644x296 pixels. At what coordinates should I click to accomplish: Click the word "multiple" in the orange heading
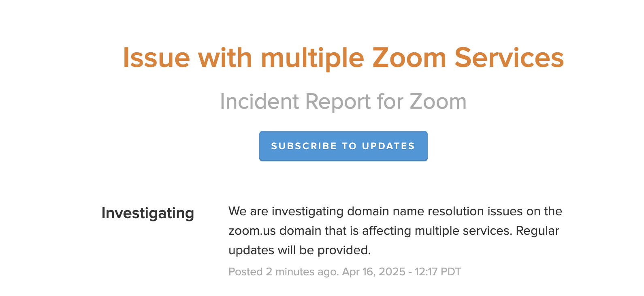pos(312,58)
